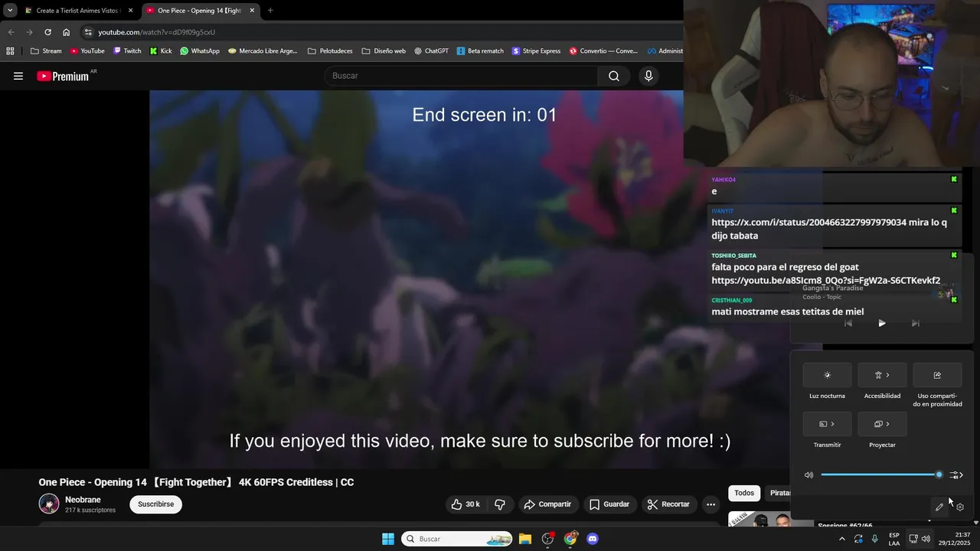Screen dimensions: 980x551
Task: Skip to next track in media flyout
Action: coord(916,324)
